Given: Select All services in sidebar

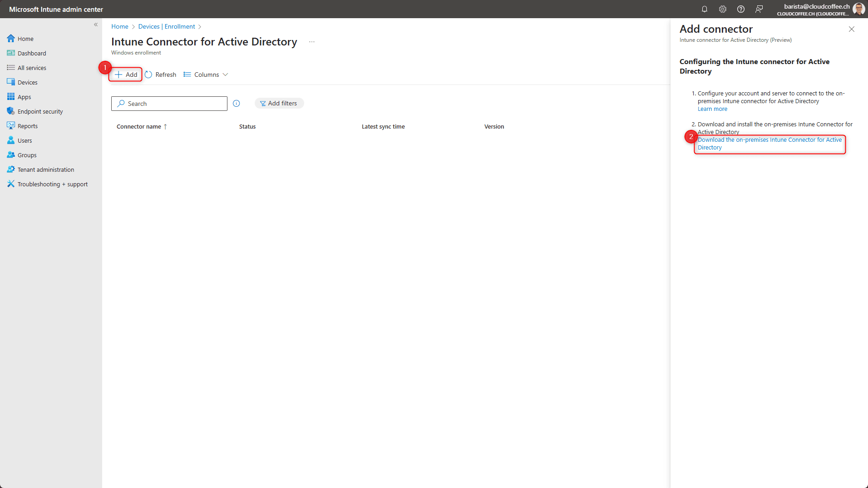Looking at the screenshot, I should point(32,68).
